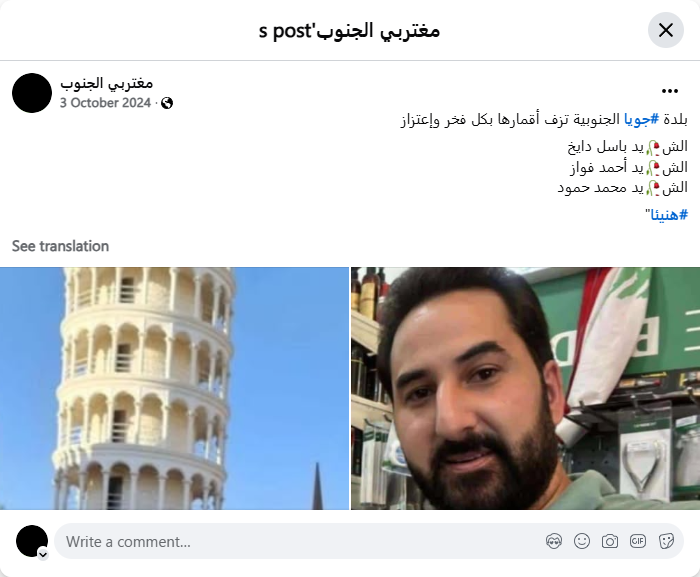The width and height of the screenshot is (700, 577).
Task: Open the #هنيئا hashtag link
Action: (x=669, y=215)
